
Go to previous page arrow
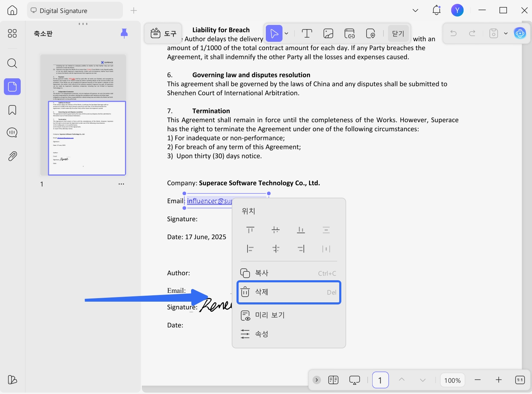[402, 380]
